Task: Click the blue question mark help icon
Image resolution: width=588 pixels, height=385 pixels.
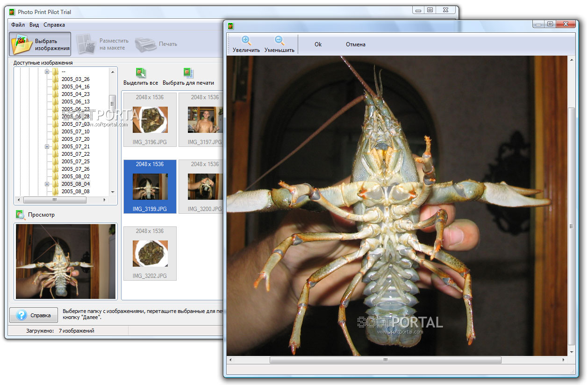Action: coord(21,315)
